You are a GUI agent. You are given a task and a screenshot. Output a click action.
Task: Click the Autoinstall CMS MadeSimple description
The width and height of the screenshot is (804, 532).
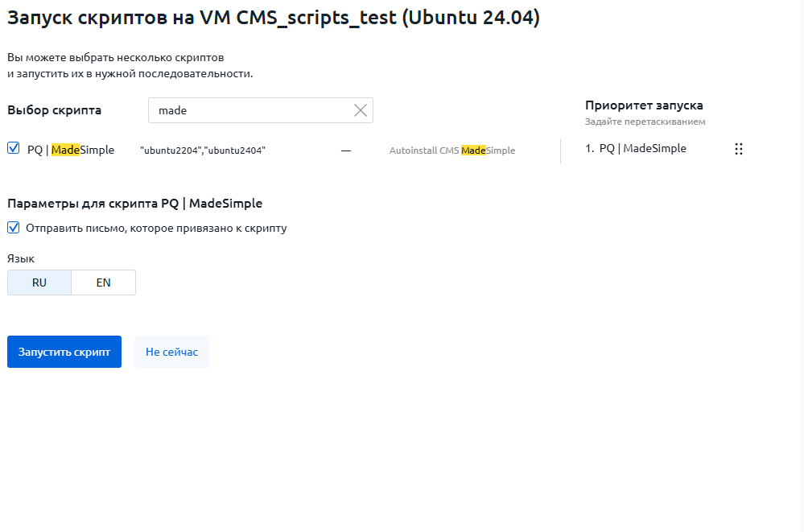452,151
